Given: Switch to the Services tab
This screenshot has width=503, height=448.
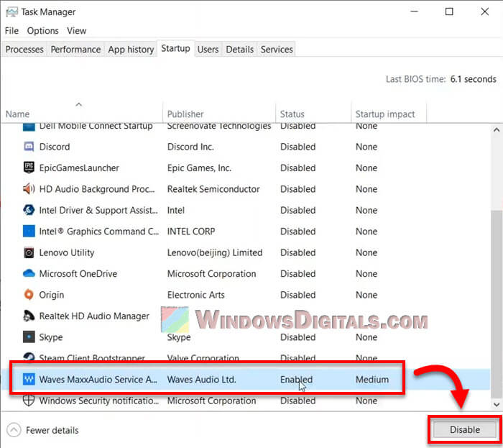Looking at the screenshot, I should point(277,50).
